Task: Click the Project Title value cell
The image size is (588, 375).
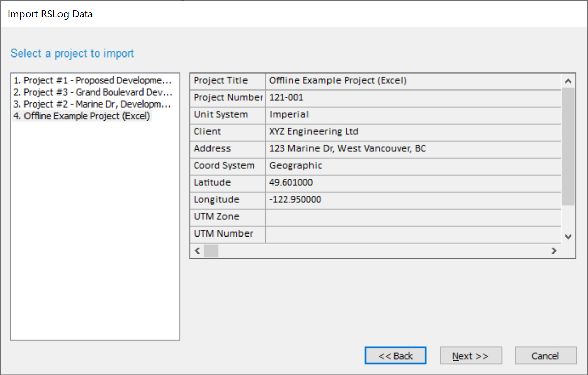Action: (413, 81)
